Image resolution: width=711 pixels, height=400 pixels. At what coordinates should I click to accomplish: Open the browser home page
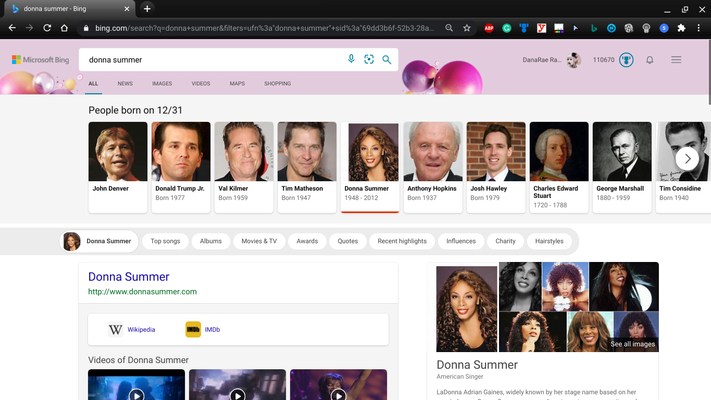click(64, 28)
